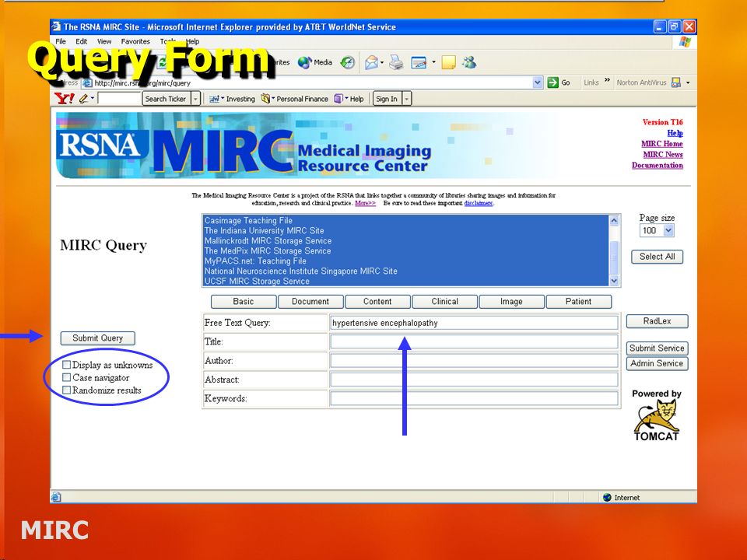Switch to the Image tab
This screenshot has height=560, width=747.
coord(512,302)
